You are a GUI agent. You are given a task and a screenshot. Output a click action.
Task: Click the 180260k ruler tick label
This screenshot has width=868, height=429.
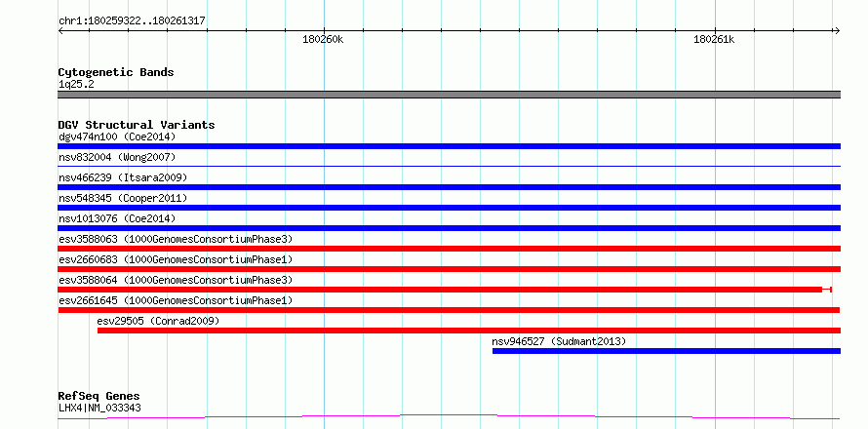(323, 39)
